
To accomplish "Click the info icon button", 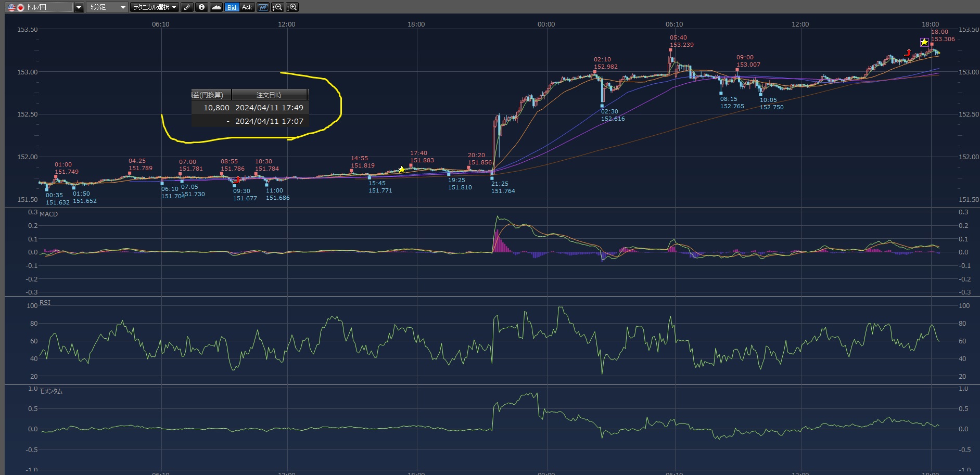I will (201, 7).
